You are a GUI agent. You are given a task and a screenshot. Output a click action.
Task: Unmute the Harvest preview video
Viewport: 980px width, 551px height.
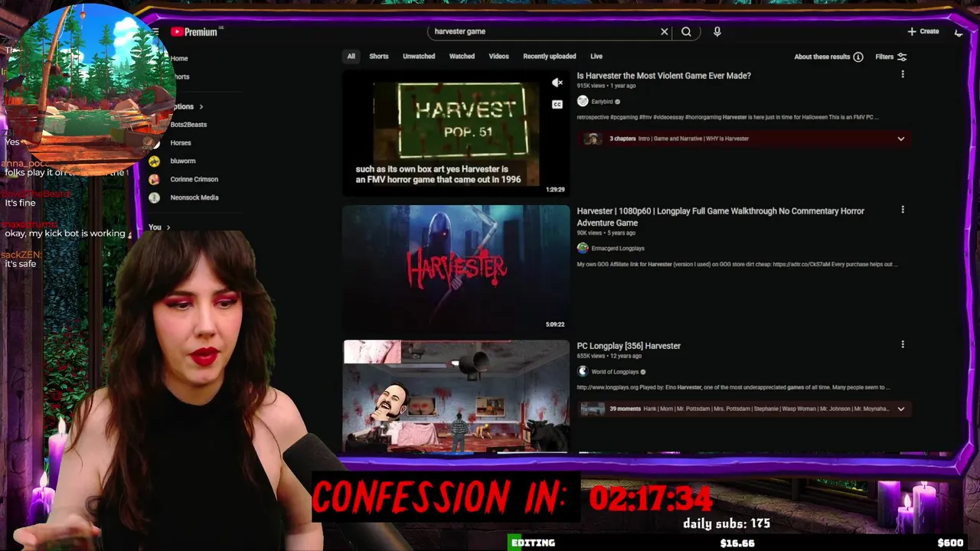click(x=557, y=83)
